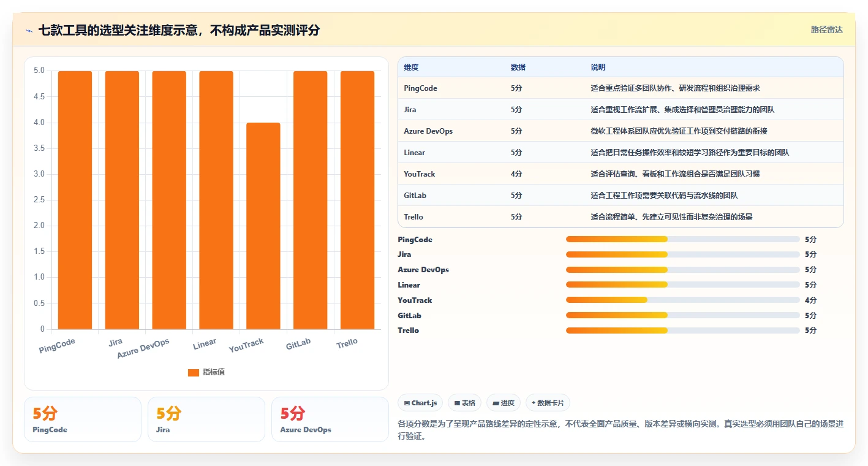
Task: Click the Jira cell in the table
Action: tap(410, 110)
